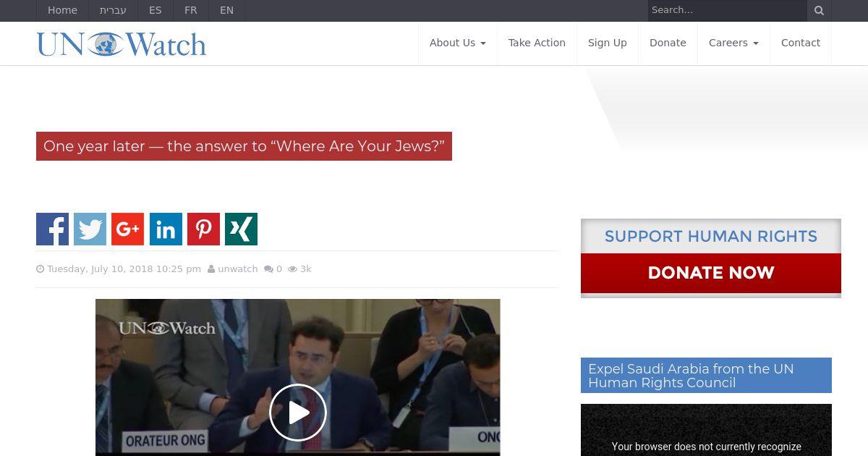Switch language to Hebrew
This screenshot has width=868, height=456.
click(113, 10)
